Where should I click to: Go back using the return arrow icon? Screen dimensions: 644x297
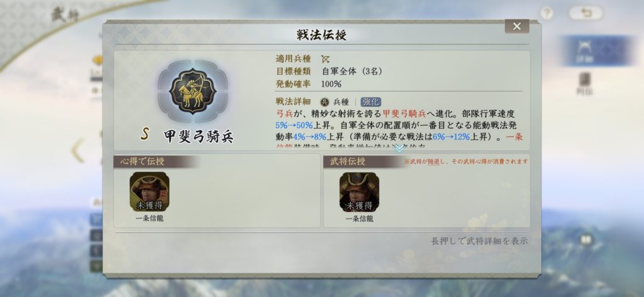pyautogui.click(x=586, y=13)
